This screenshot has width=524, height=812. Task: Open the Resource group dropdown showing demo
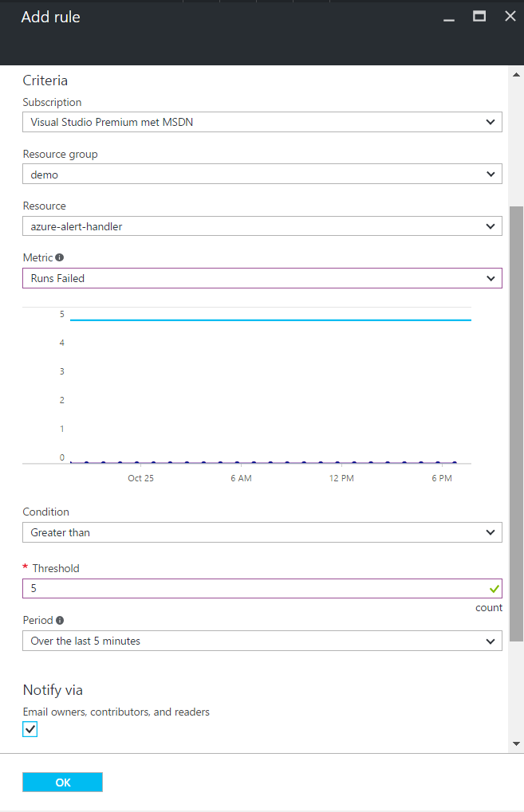[x=262, y=174]
